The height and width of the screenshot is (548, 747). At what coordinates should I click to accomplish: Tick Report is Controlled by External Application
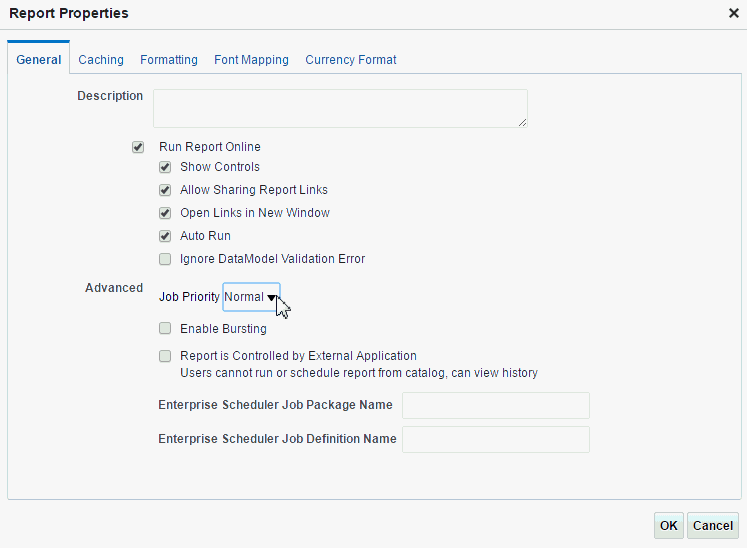pyautogui.click(x=165, y=355)
